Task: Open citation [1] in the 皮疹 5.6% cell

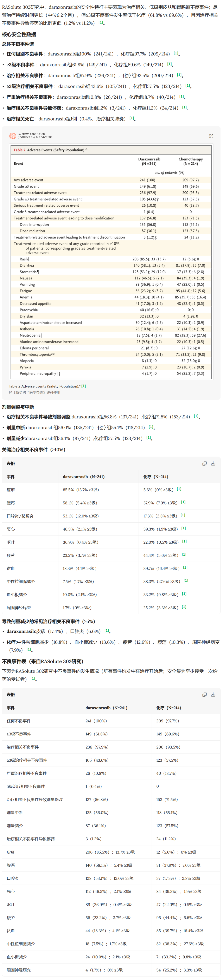Action: tap(179, 489)
